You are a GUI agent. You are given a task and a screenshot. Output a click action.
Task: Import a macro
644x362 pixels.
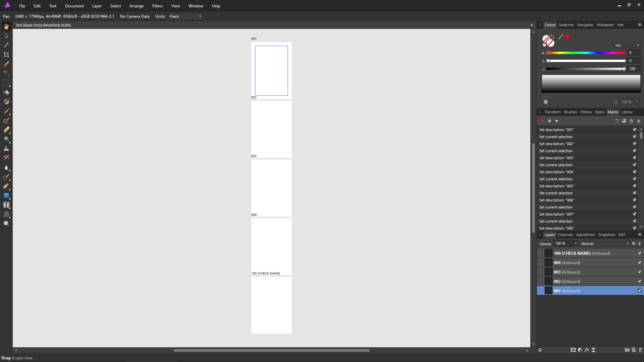pos(639,121)
